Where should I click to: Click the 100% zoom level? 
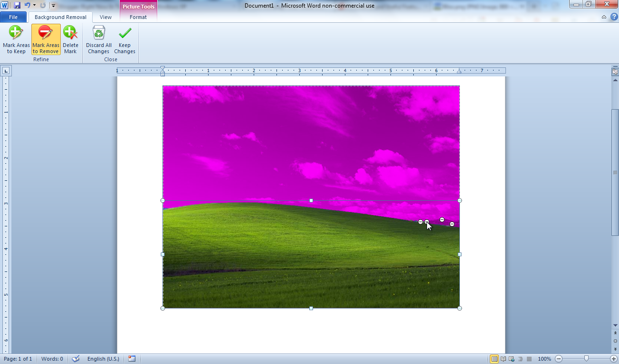(544, 359)
